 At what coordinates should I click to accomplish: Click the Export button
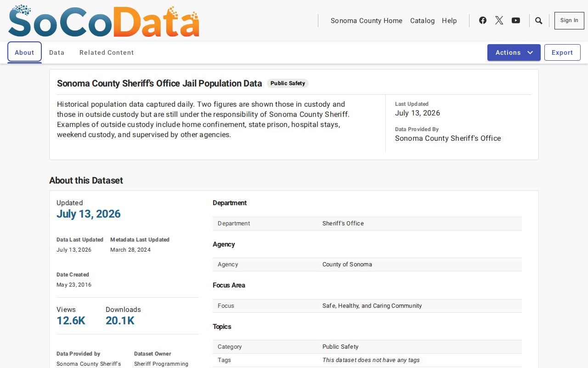pyautogui.click(x=562, y=52)
